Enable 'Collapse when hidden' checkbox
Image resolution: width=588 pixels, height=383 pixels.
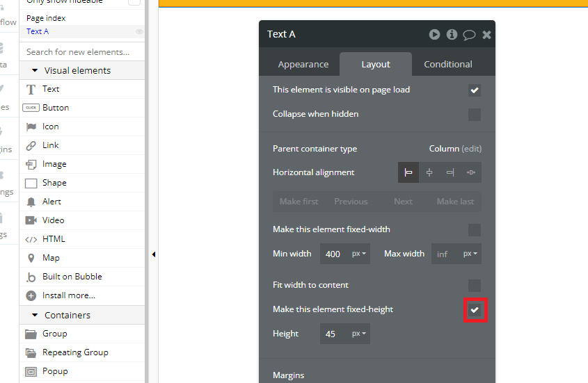click(x=475, y=115)
